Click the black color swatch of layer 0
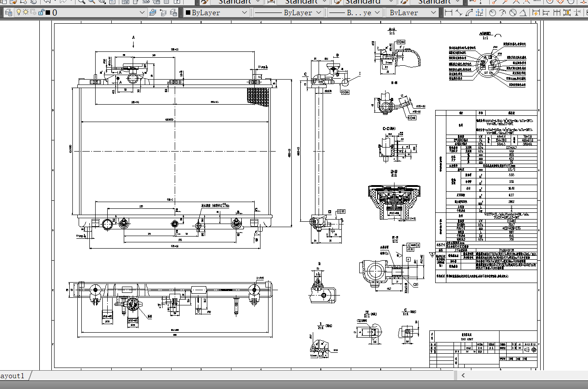Screen dimensions: 588x389 [x=47, y=13]
